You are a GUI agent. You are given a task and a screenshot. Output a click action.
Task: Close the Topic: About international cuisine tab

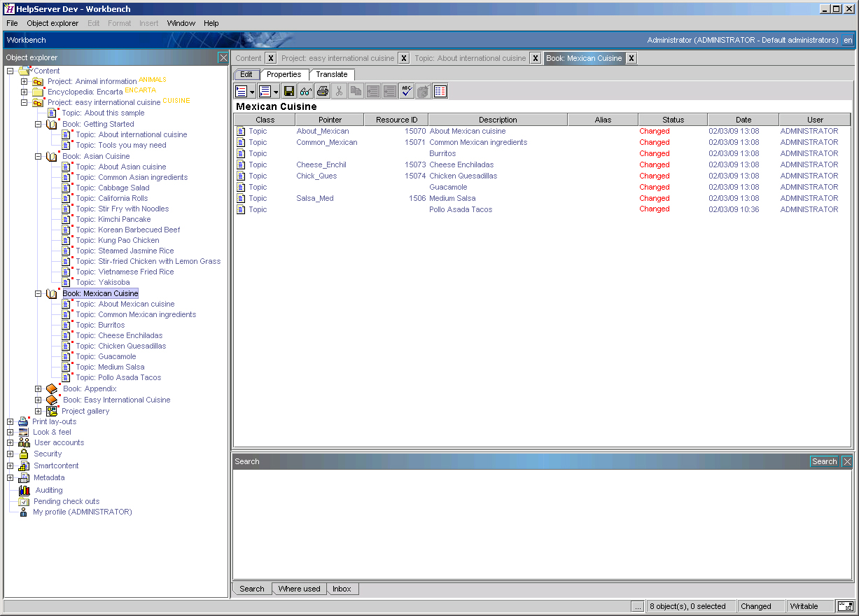pos(535,58)
